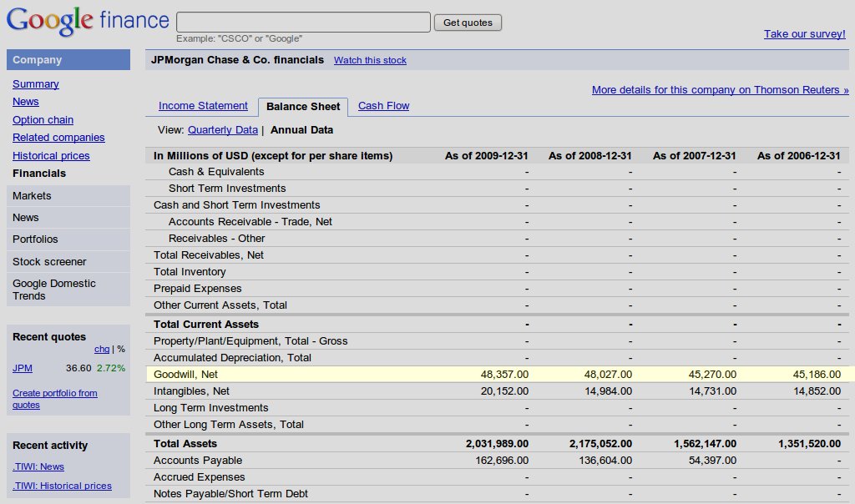Image resolution: width=855 pixels, height=504 pixels.
Task: Select Accumulated Depreciation, Total label
Action: (232, 357)
